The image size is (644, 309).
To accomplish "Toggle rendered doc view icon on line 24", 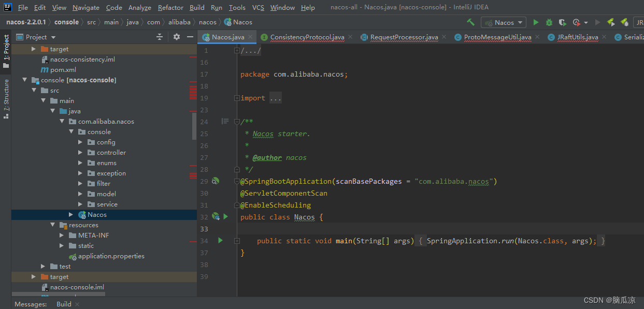I will coord(225,121).
